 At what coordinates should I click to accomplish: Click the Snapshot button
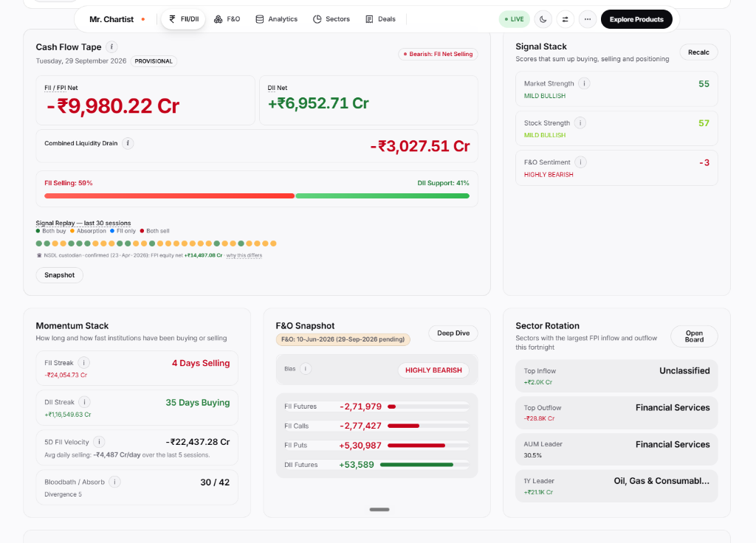tap(59, 275)
